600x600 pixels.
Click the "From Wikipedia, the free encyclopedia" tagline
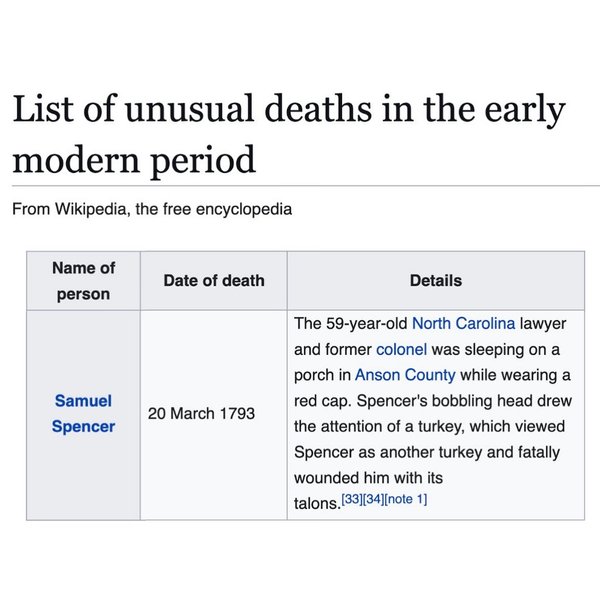click(151, 211)
